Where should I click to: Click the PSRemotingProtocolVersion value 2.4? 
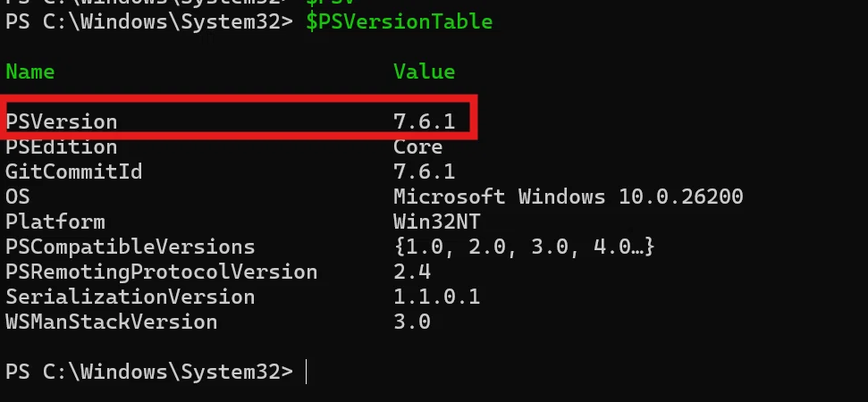tap(412, 272)
